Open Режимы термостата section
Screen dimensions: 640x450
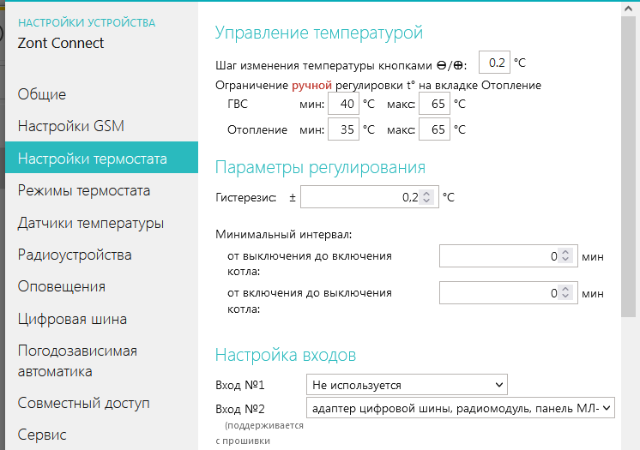tap(84, 190)
